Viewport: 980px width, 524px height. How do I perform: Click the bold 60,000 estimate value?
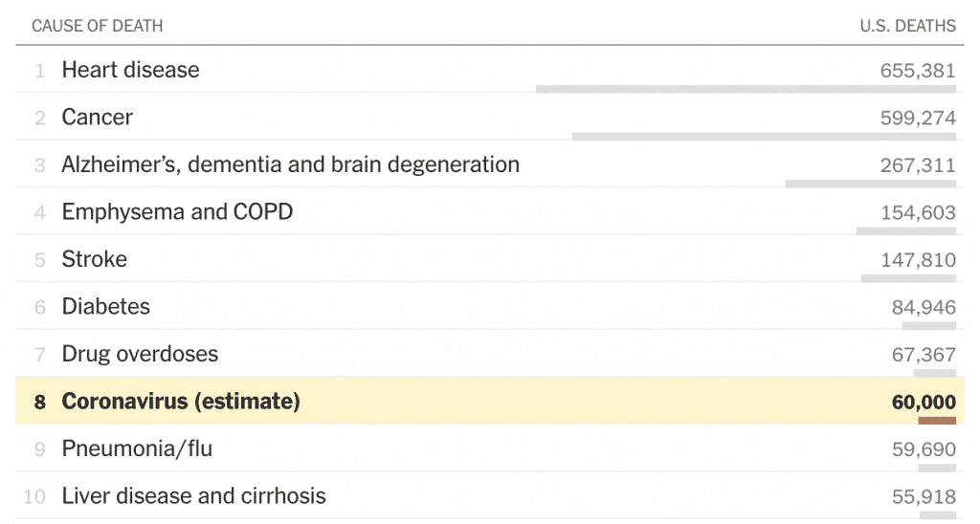pos(924,402)
